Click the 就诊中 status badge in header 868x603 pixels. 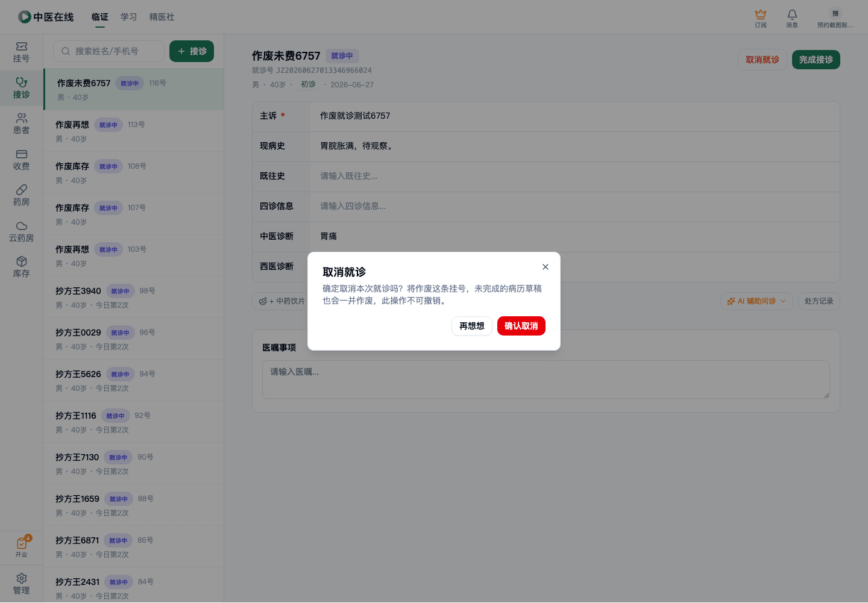click(342, 56)
